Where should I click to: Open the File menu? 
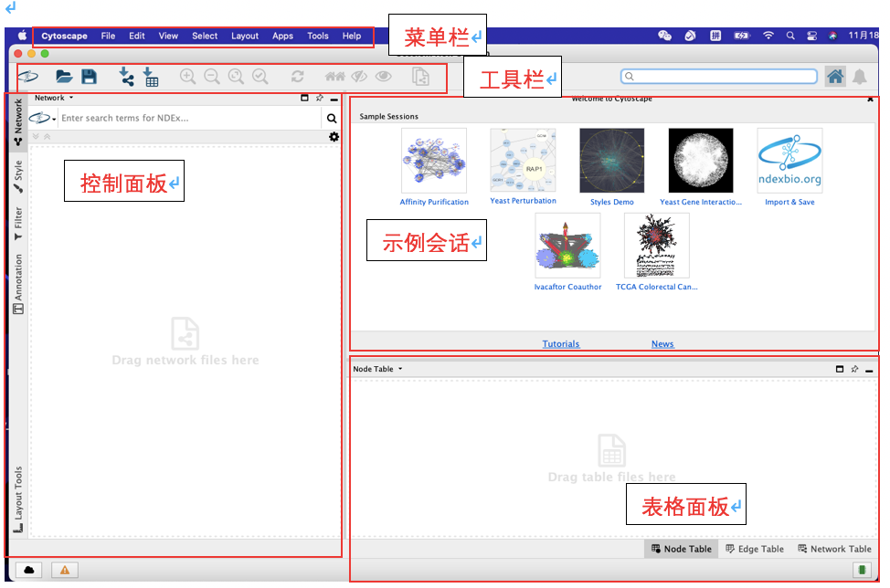(108, 36)
